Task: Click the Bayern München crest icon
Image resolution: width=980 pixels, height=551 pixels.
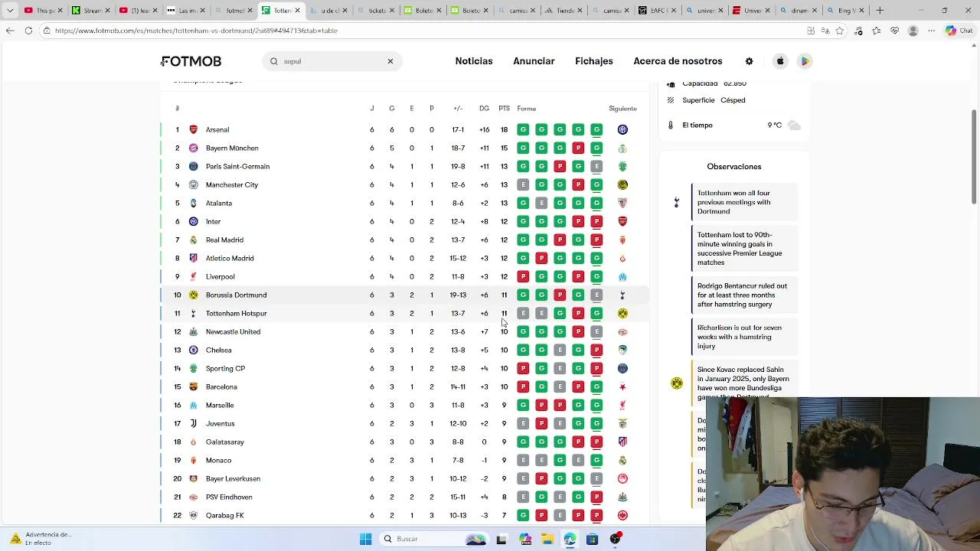Action: [193, 148]
